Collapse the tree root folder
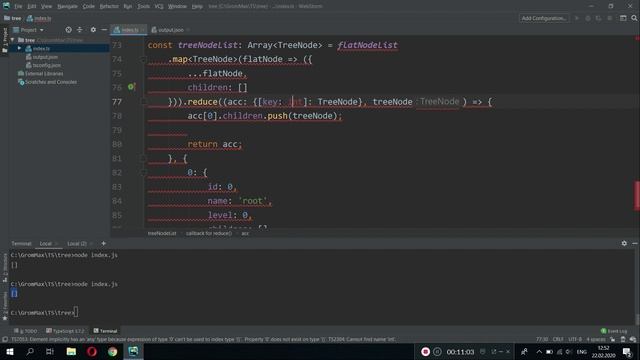Screen dimensions: 640x360 (13, 40)
